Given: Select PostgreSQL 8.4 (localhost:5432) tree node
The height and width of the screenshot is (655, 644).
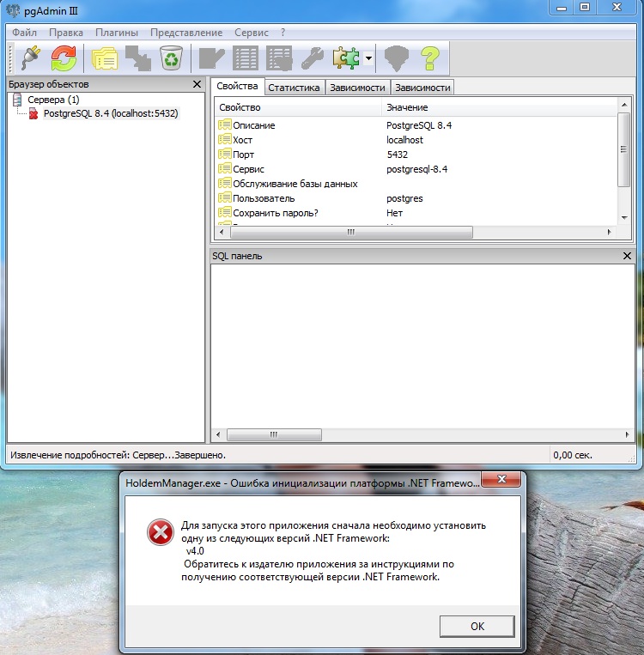Looking at the screenshot, I should pos(111,113).
